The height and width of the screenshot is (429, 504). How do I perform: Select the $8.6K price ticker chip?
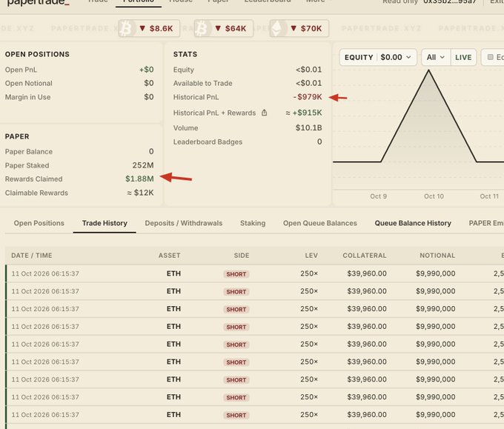[x=149, y=29]
